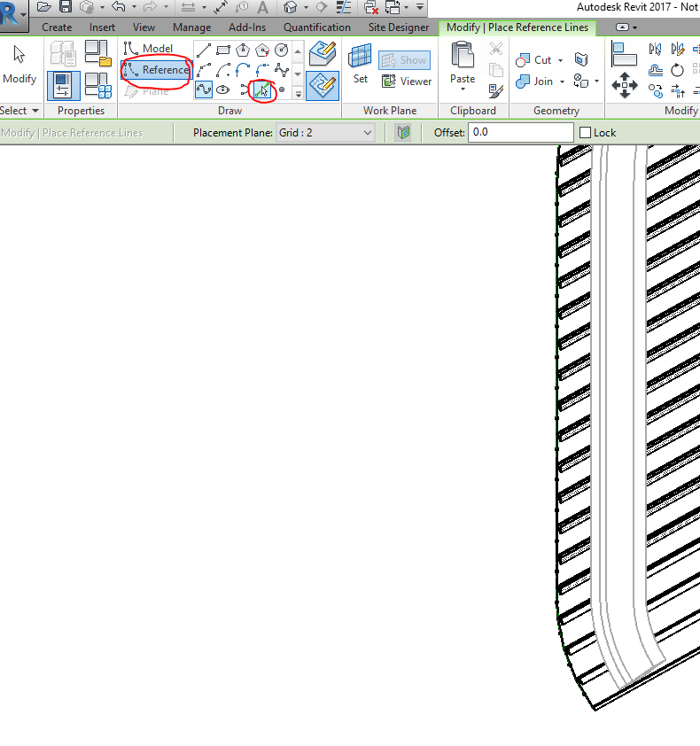Toggle the Show work plane button
Viewport: 700px width, 746px height.
point(404,60)
